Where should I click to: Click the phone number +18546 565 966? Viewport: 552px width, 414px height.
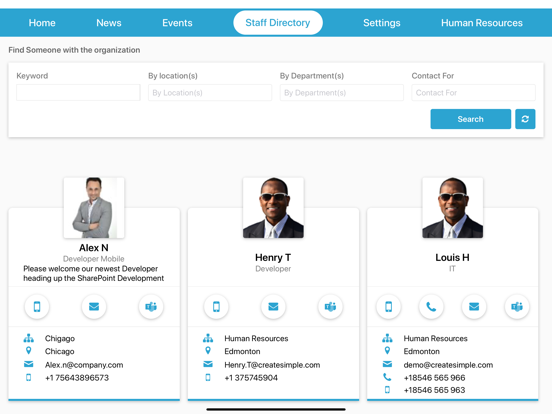tap(434, 378)
